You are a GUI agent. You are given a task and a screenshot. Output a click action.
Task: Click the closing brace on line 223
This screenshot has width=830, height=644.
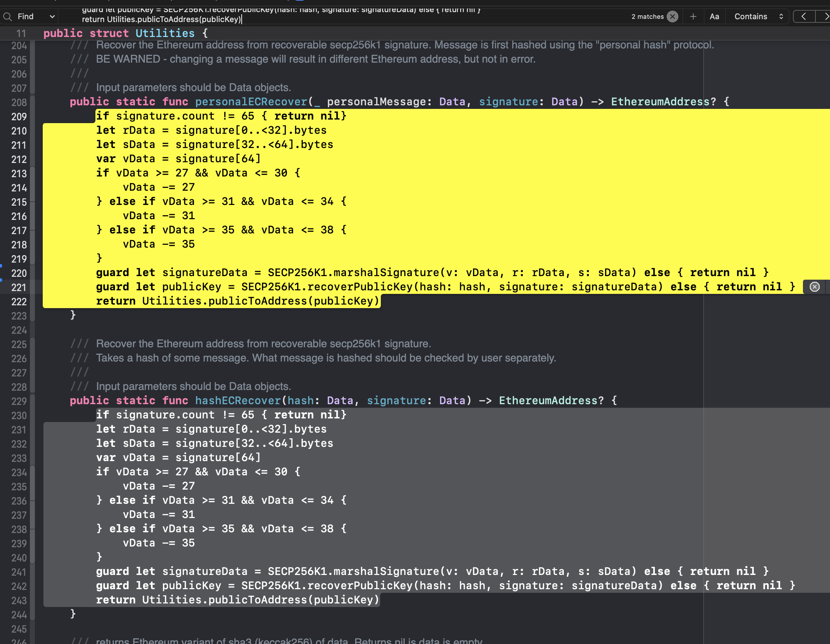tap(73, 315)
